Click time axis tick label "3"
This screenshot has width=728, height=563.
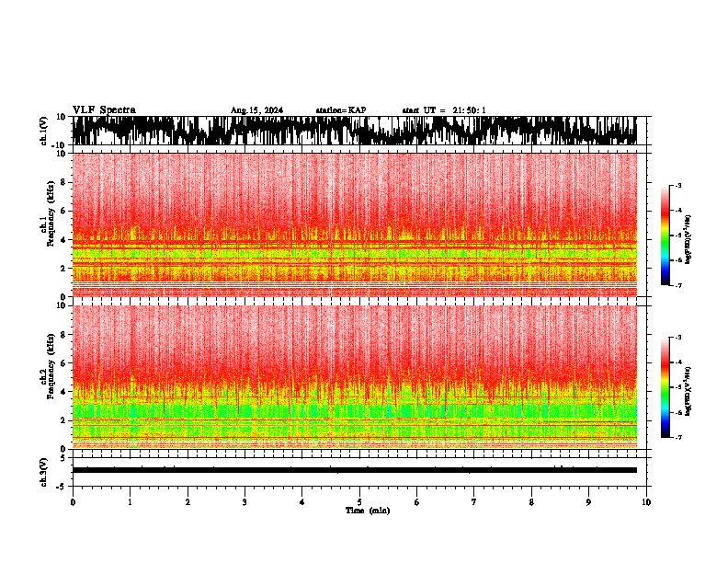pyautogui.click(x=245, y=502)
